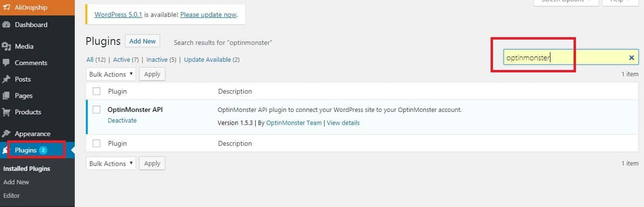
Task: Select Add New in Plugins submenu
Action: click(x=16, y=182)
